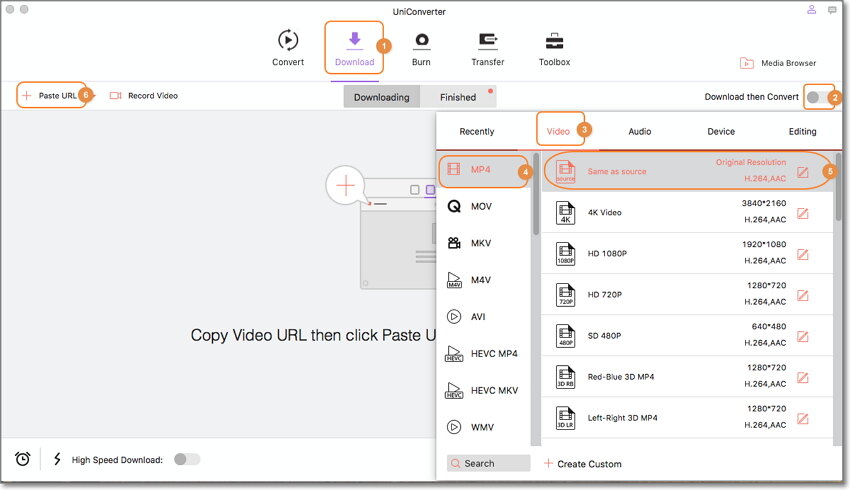Select the Same as source preset
Image resolution: width=850 pixels, height=490 pixels.
[x=687, y=171]
